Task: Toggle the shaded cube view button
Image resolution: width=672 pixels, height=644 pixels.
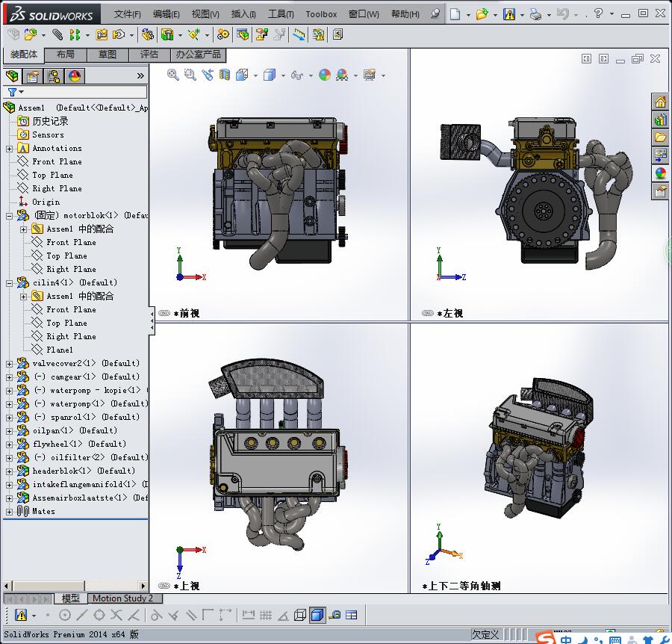Action: [317, 615]
